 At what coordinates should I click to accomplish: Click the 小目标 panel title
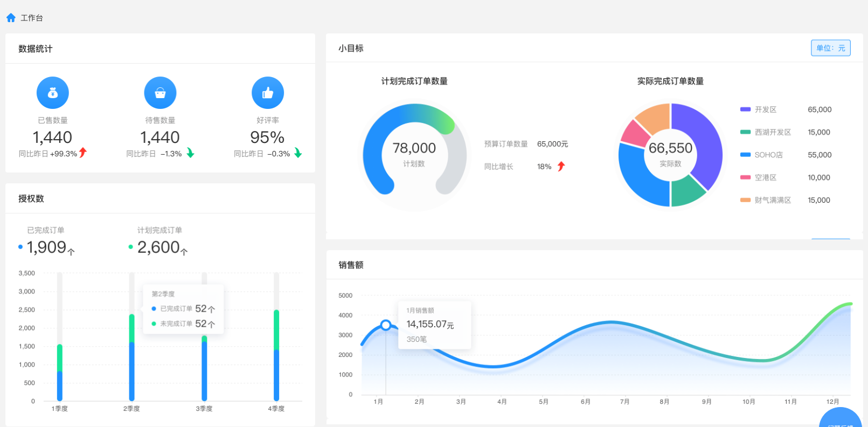click(x=351, y=48)
